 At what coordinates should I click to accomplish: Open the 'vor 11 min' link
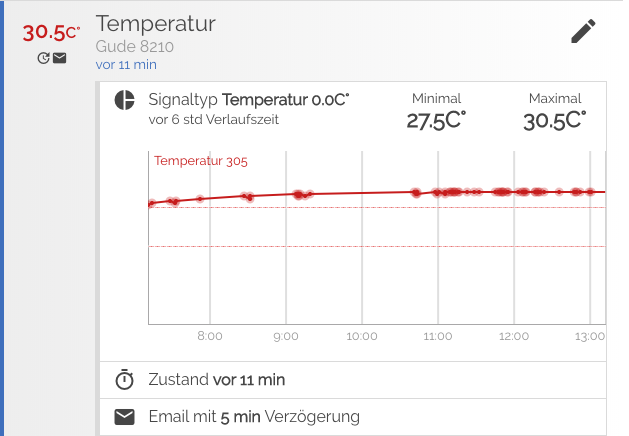(126, 65)
